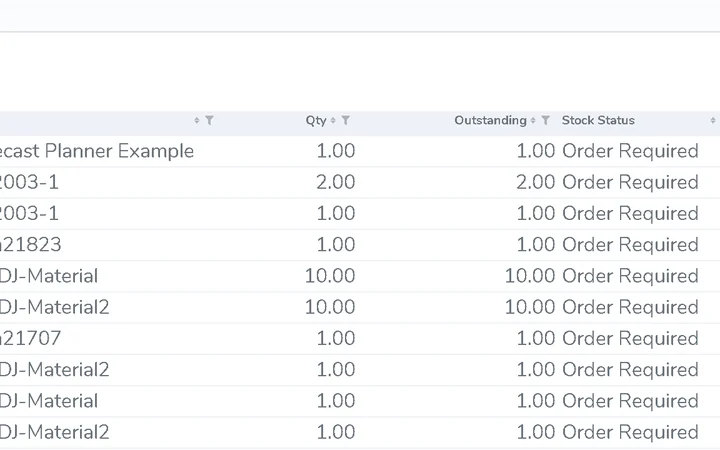Open the Qty column filter icon
The image size is (720, 450).
click(x=346, y=120)
